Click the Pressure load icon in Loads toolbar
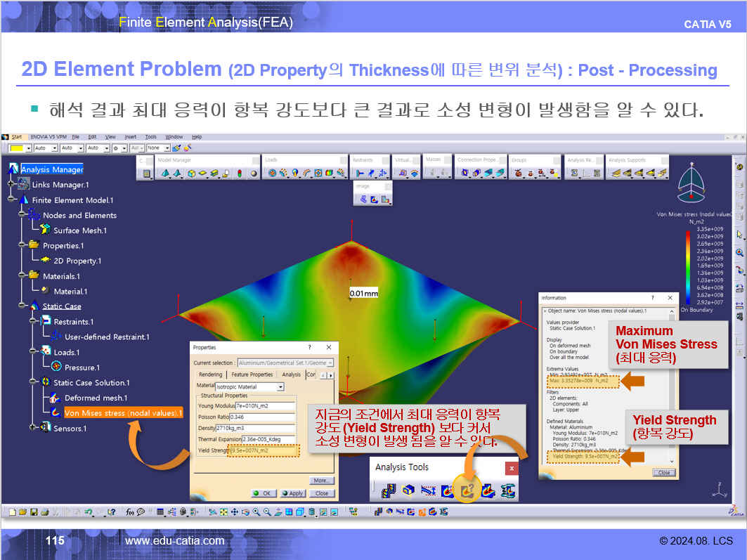Screen dimensions: 747x560 [x=273, y=173]
